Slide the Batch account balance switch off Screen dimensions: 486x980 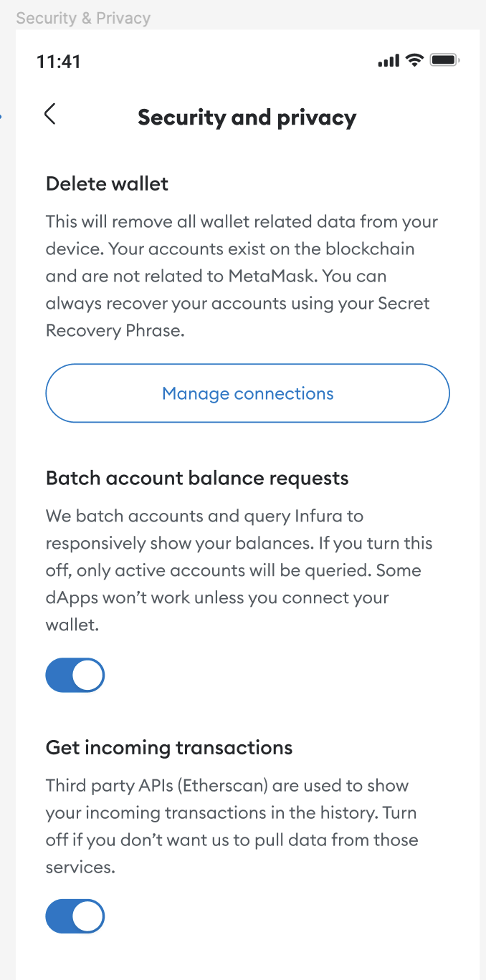(75, 674)
